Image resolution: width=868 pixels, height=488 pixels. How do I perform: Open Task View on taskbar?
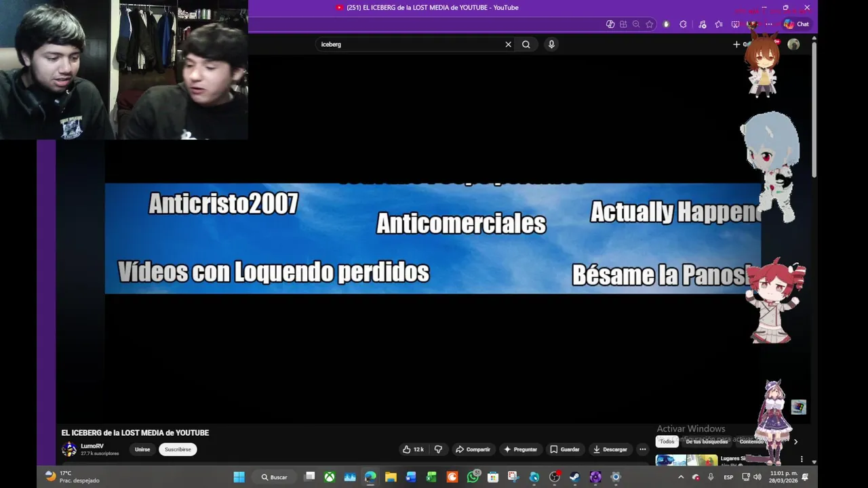click(310, 476)
